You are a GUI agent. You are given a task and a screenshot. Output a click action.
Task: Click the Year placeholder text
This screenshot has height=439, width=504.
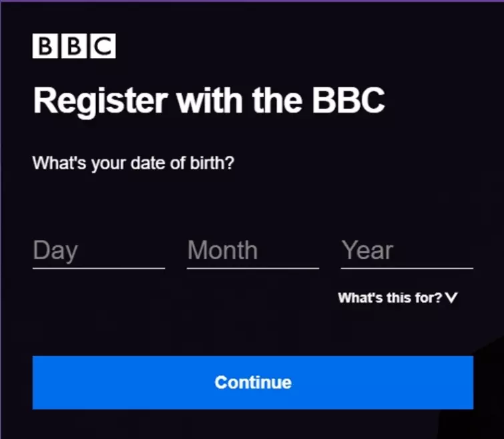tap(367, 251)
